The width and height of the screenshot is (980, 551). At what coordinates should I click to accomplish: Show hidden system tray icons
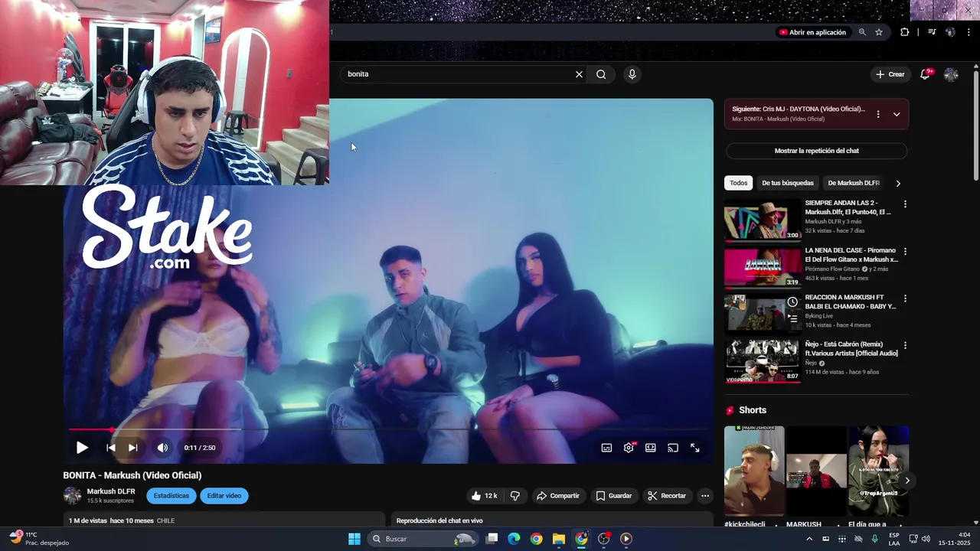(x=809, y=539)
